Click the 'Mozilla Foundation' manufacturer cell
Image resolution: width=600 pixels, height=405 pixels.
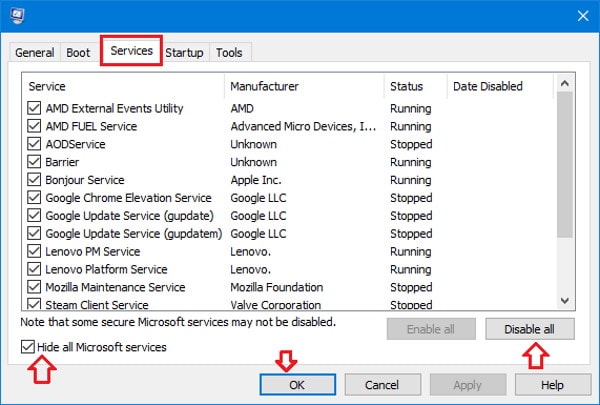pos(277,287)
